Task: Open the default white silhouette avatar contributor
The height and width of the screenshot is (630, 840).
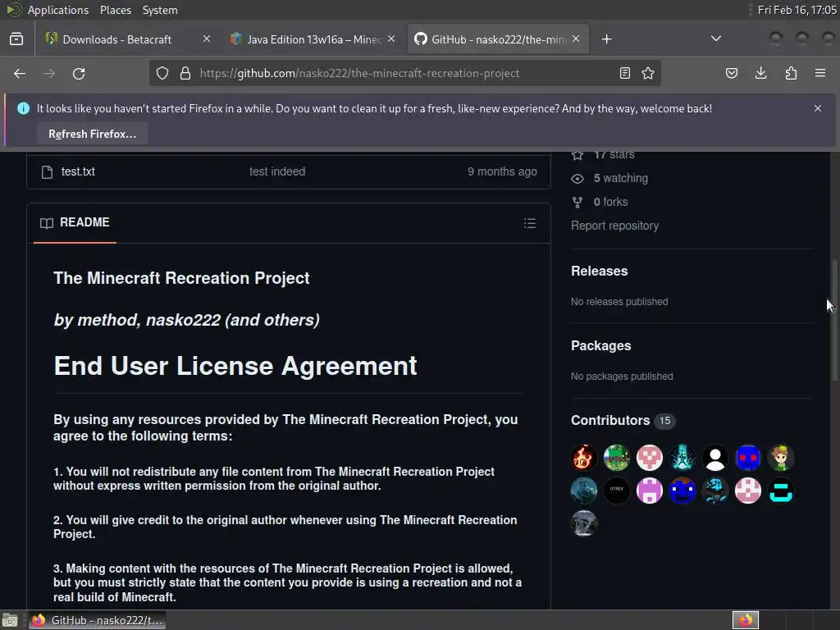Action: (x=715, y=458)
